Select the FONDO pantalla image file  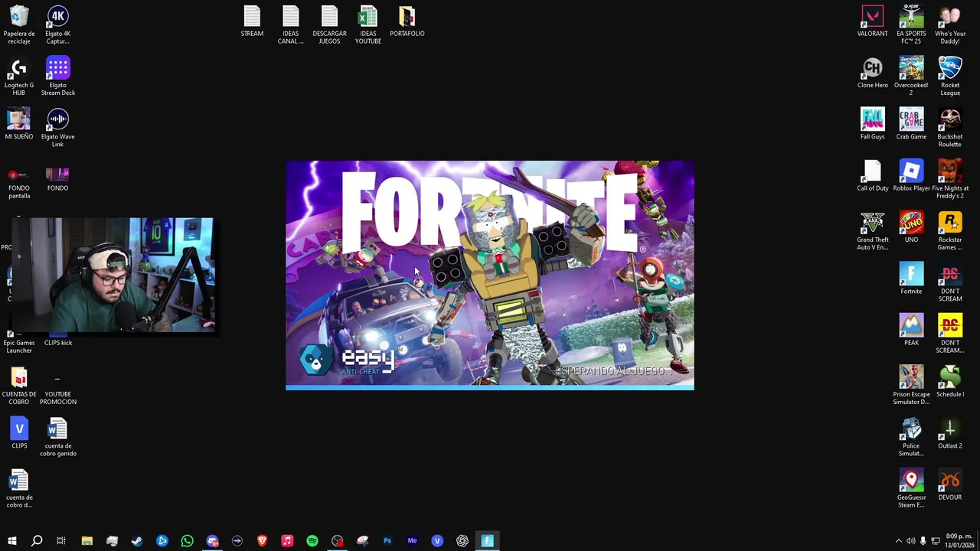point(19,184)
